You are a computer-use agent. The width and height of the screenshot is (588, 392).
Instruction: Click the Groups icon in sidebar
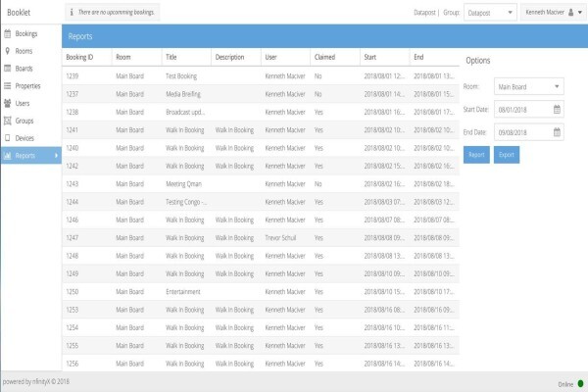8,121
